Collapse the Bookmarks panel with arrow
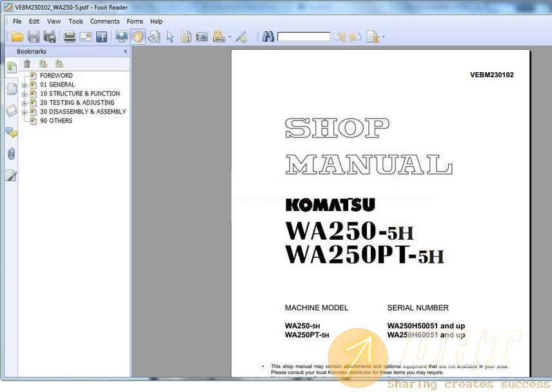Screen dimensions: 552x392 click(x=125, y=52)
